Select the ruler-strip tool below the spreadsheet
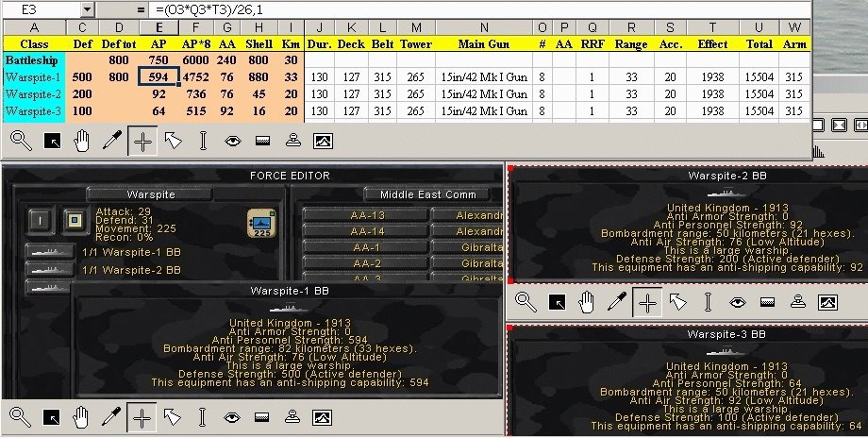This screenshot has width=868, height=438. click(x=263, y=142)
